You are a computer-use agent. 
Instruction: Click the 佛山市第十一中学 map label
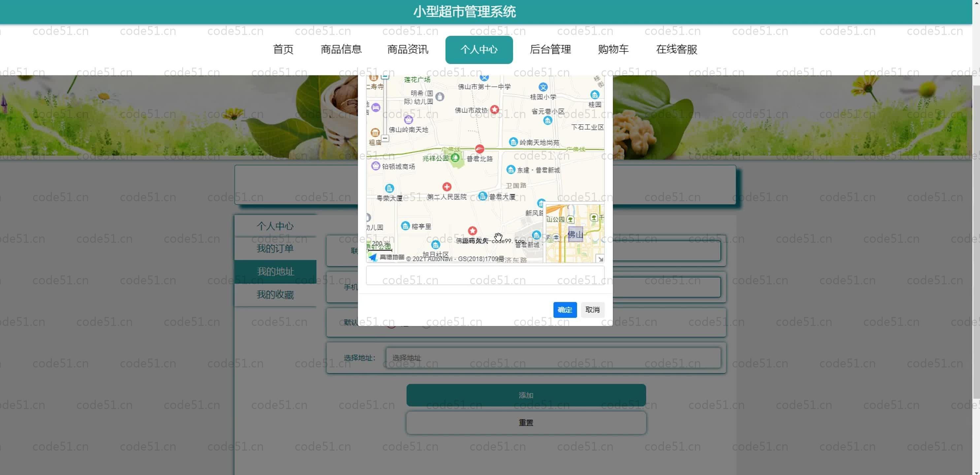tap(484, 87)
